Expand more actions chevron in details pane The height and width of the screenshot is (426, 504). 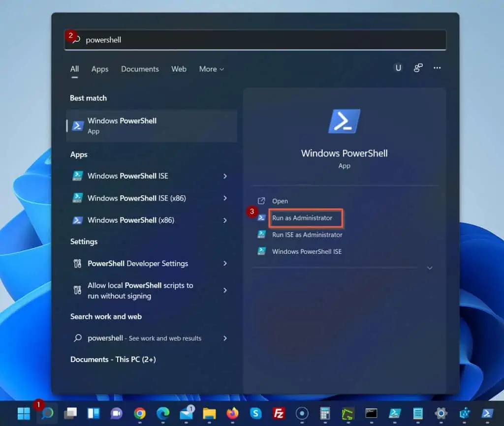430,268
